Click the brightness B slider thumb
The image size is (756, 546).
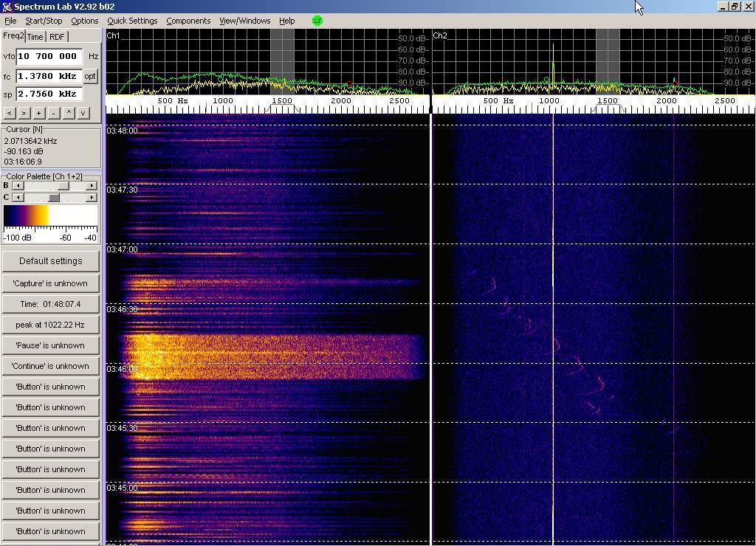tap(64, 186)
